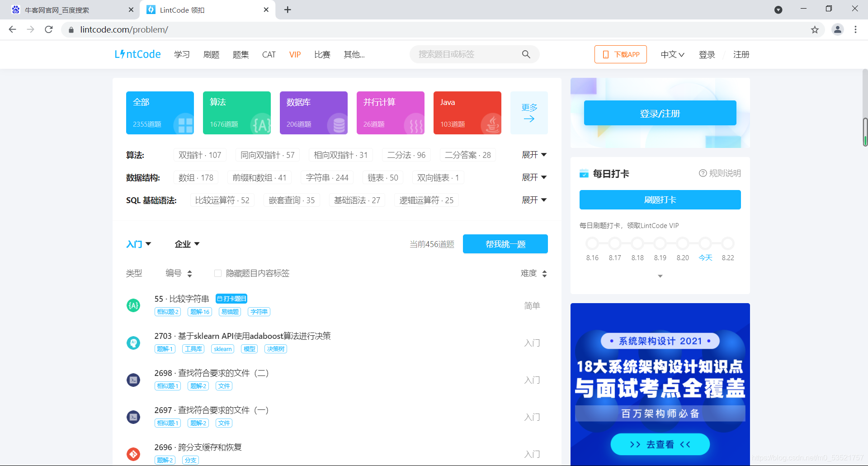
Task: Select the 数据库 206道题 card
Action: point(314,113)
